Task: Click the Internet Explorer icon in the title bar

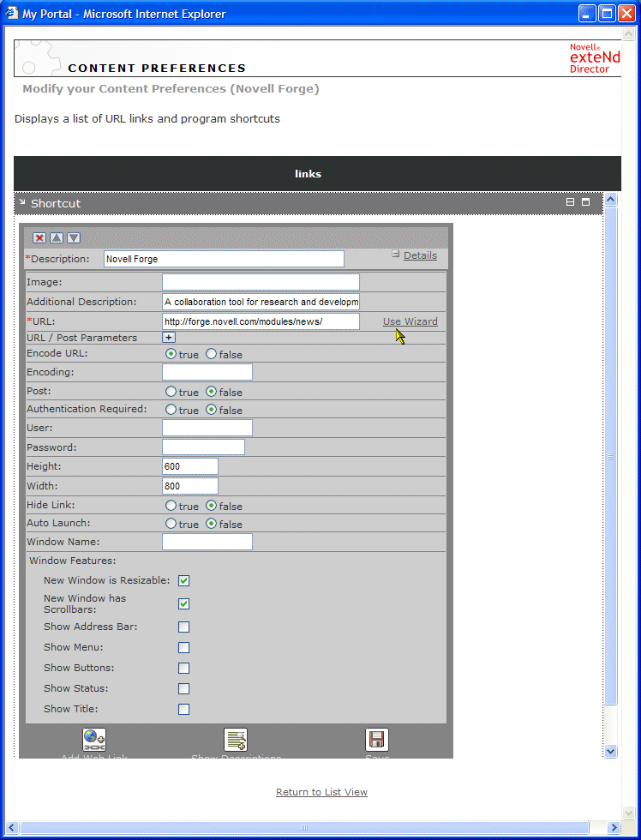Action: coord(12,13)
